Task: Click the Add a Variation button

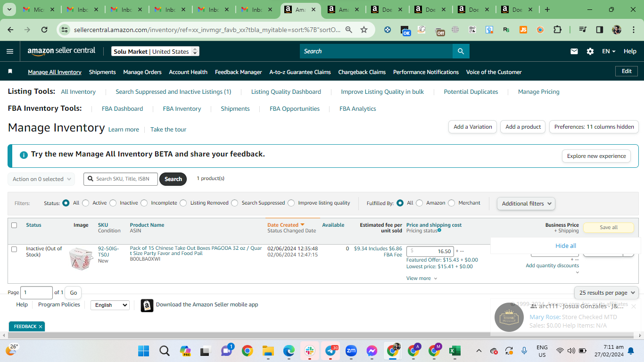Action: pyautogui.click(x=473, y=127)
